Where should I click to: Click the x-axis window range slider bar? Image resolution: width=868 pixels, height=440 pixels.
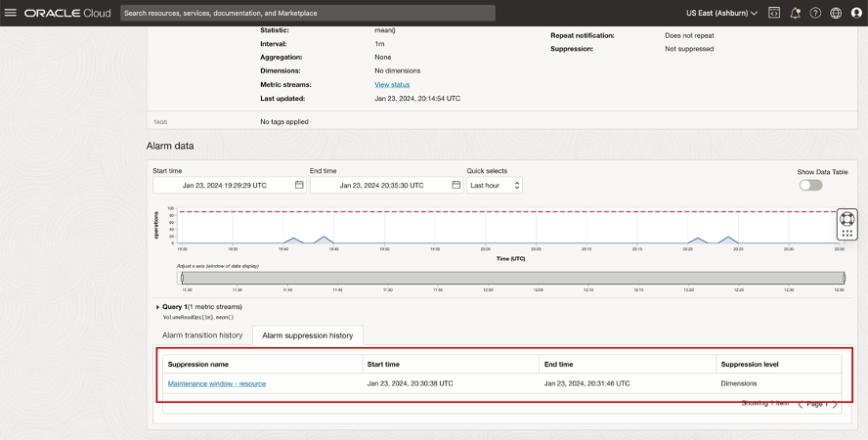tap(513, 278)
